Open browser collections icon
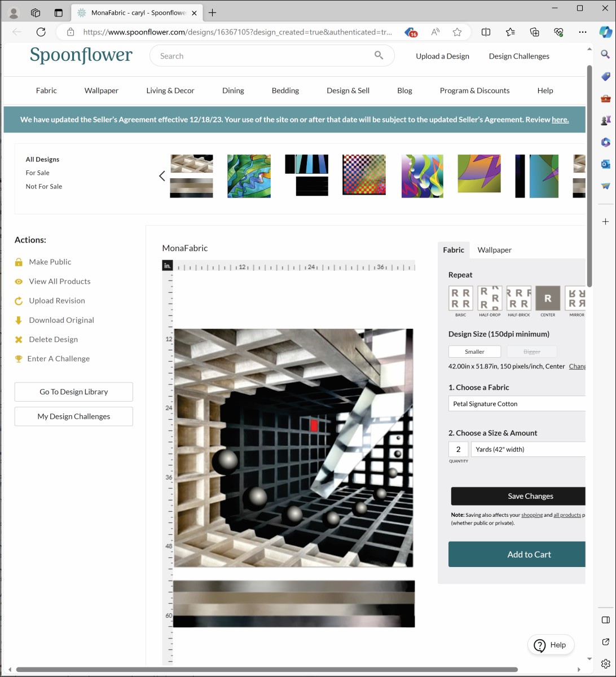 click(535, 32)
